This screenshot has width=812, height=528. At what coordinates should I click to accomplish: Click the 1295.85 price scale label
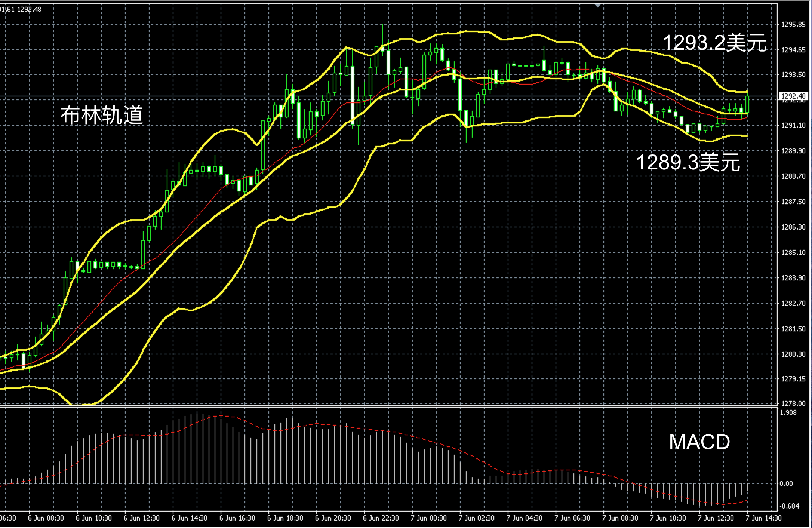[793, 25]
